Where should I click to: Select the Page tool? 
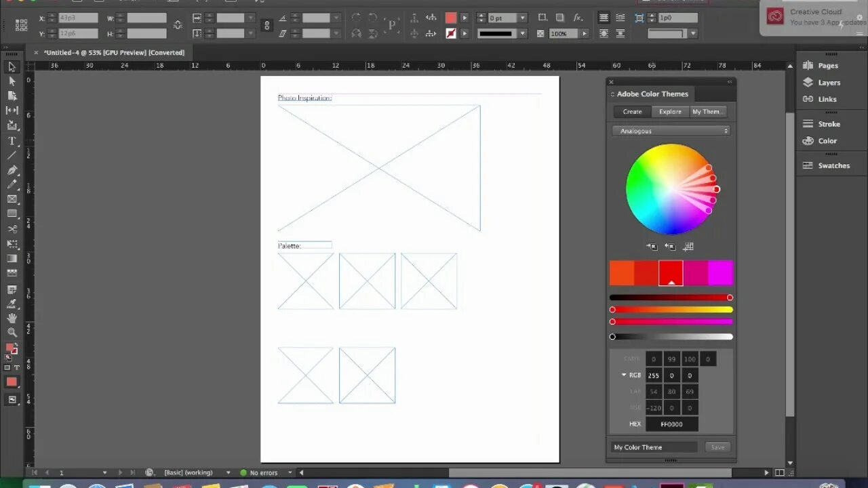pos(12,96)
